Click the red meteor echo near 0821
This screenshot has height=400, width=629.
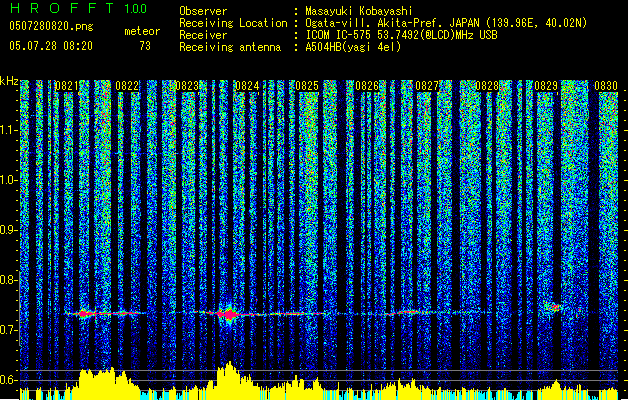[x=83, y=314]
